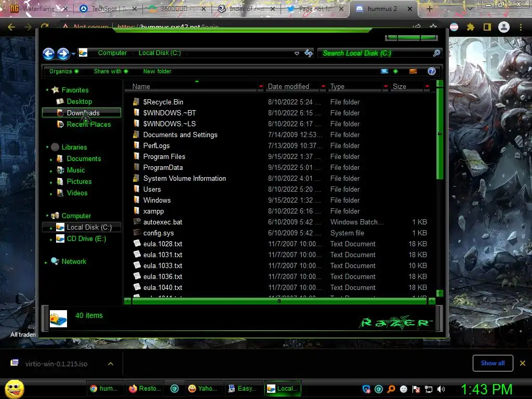This screenshot has height=399, width=532.
Task: Click the vertical scrollbar thumb in file list
Action: pyautogui.click(x=440, y=134)
